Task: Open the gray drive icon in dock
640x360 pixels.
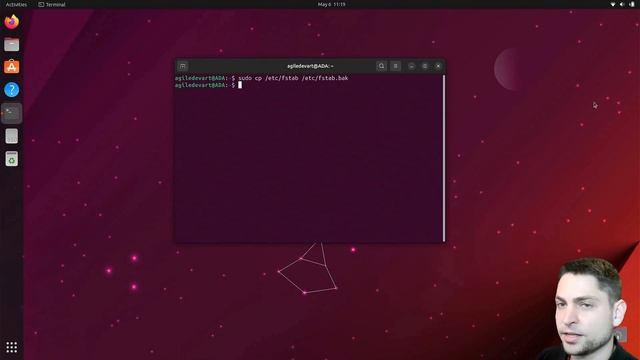Action: tap(11, 136)
